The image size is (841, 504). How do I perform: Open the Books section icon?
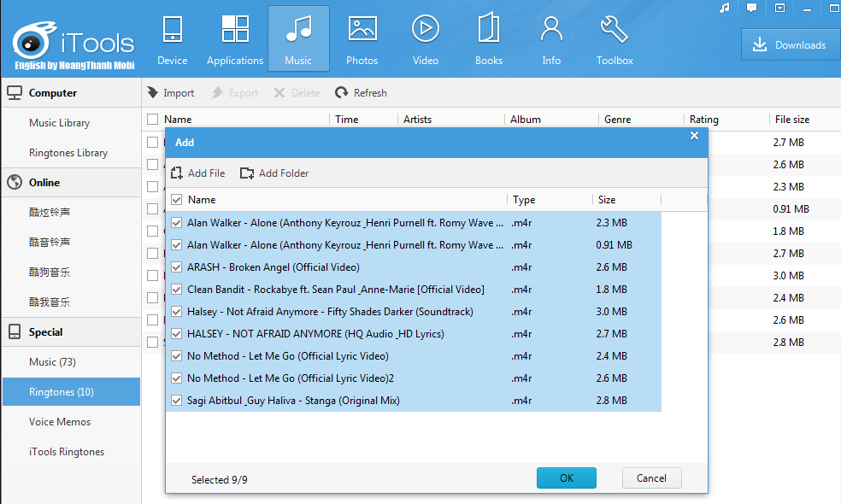coord(489,29)
